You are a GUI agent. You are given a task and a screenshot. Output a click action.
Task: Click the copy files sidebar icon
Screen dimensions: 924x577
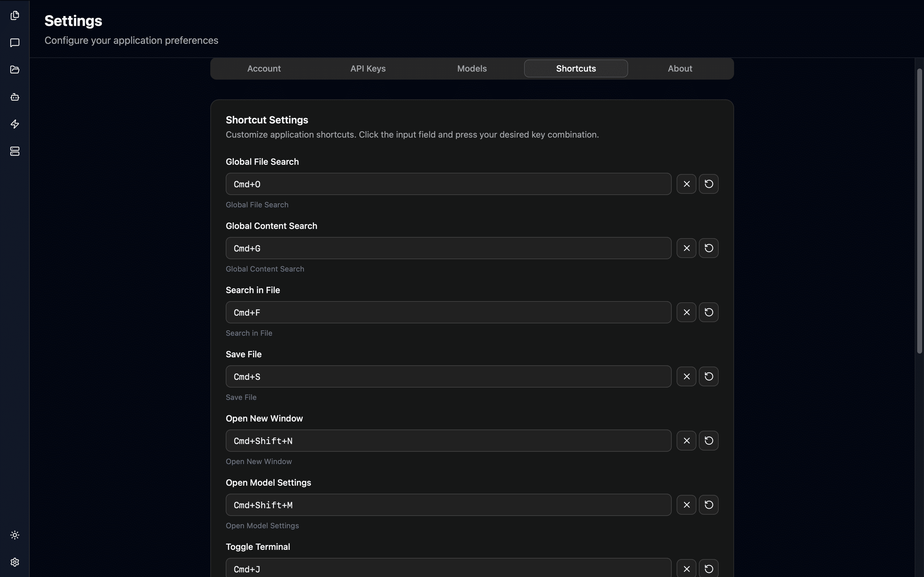coord(15,15)
